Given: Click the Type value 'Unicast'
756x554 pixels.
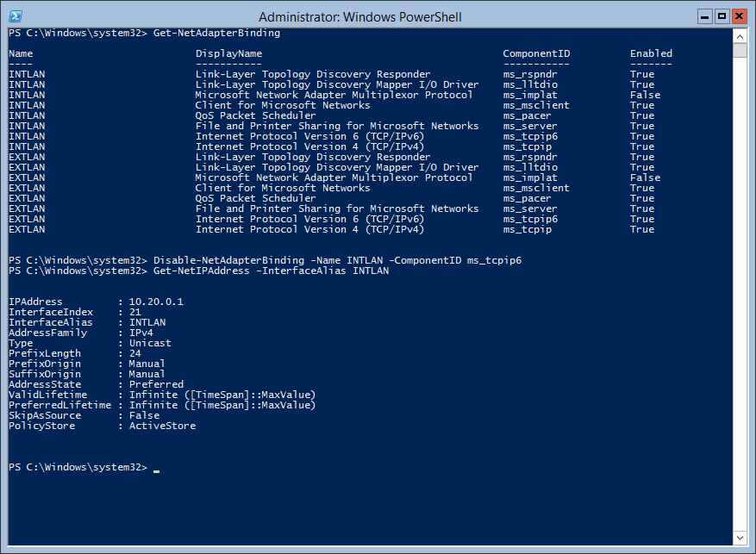Looking at the screenshot, I should (x=151, y=344).
